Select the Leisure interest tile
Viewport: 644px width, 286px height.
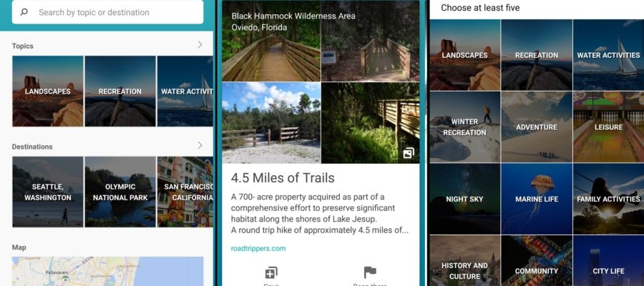tap(609, 127)
